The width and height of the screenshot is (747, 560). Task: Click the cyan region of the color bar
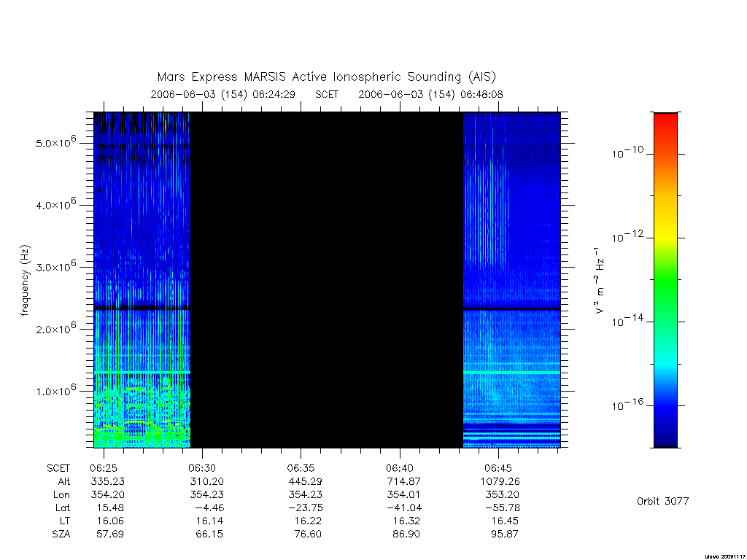click(665, 365)
